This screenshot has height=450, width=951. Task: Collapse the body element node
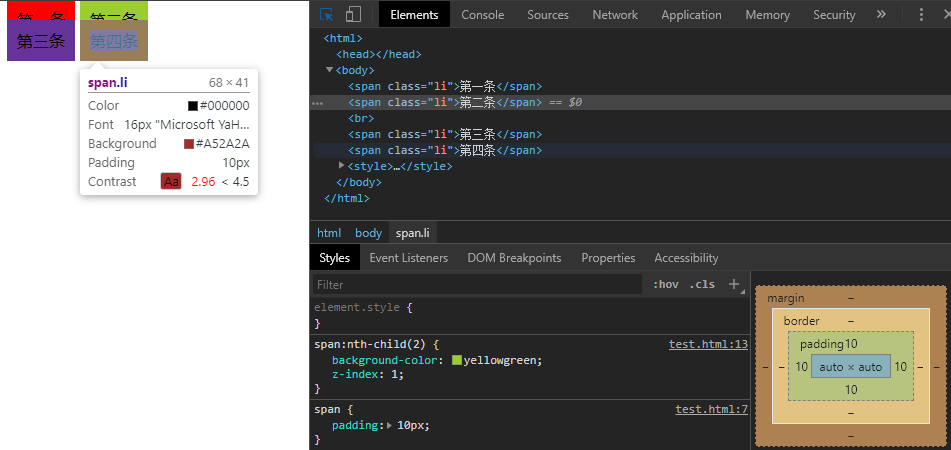coord(330,71)
